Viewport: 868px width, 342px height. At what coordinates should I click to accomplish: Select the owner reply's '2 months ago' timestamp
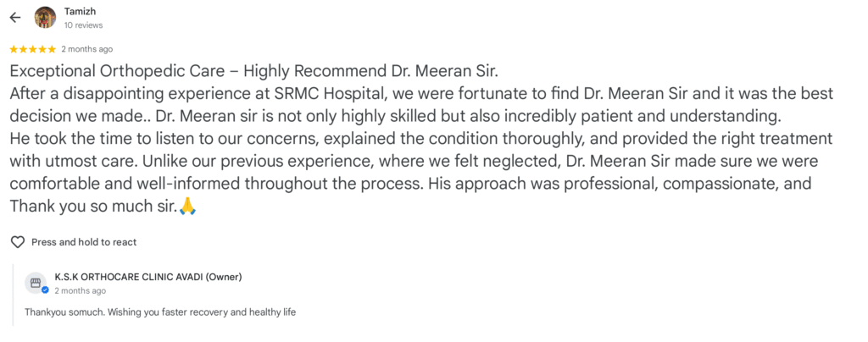click(80, 290)
